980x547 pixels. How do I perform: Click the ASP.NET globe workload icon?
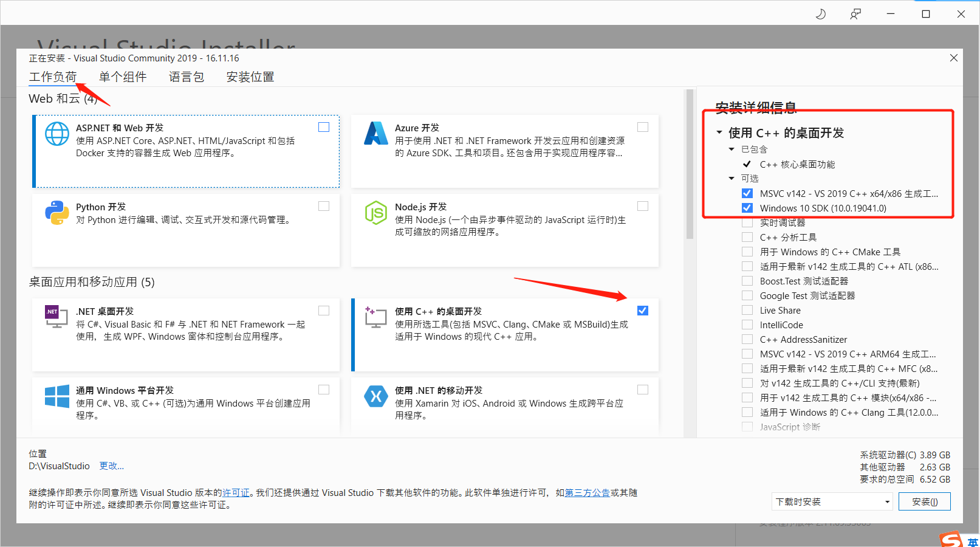[57, 134]
